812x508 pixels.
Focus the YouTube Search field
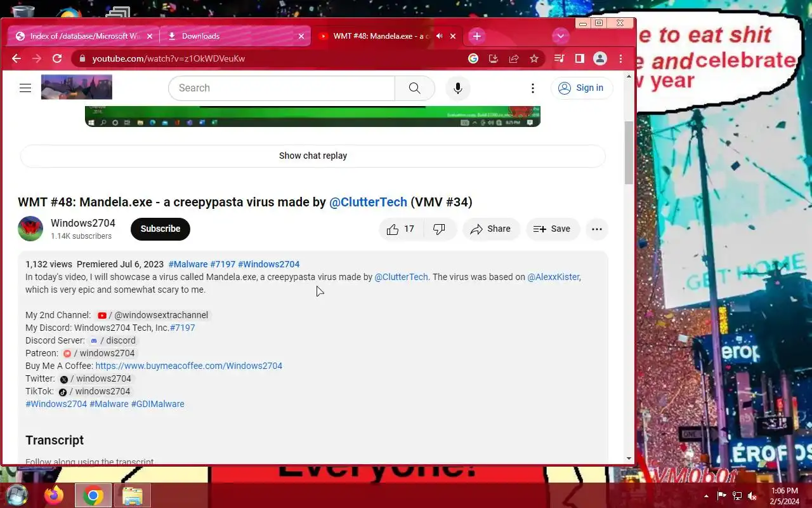pos(282,88)
